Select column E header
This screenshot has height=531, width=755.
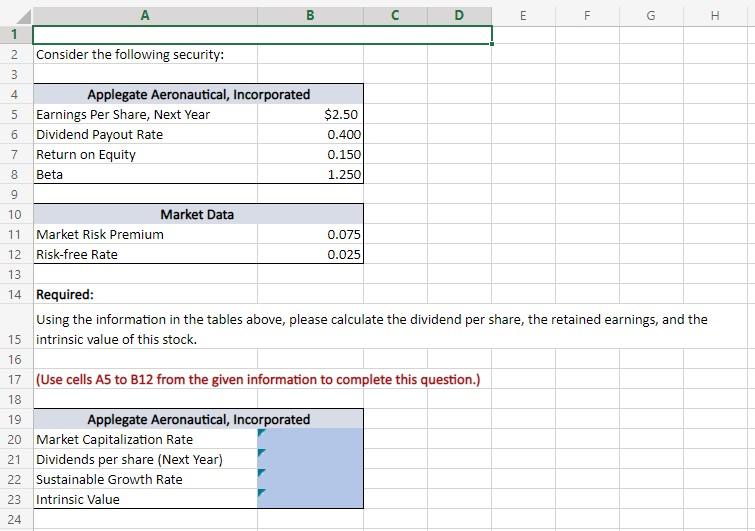[x=523, y=15]
